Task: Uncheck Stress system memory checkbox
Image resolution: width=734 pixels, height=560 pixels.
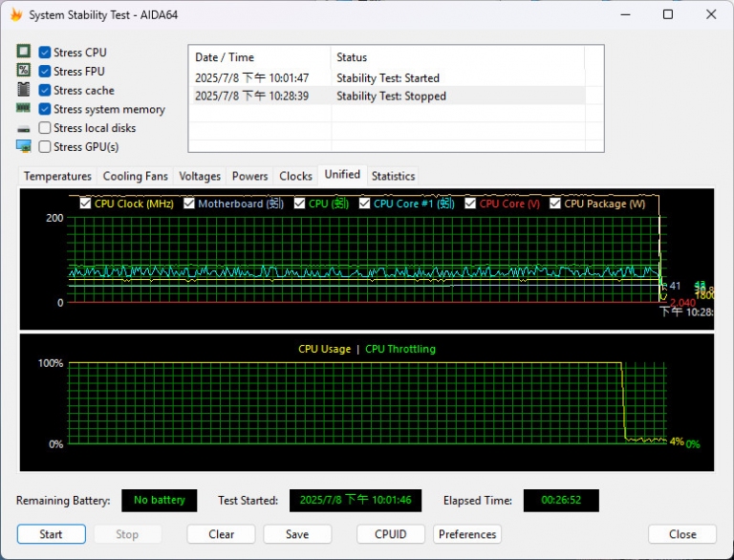Action: [45, 109]
